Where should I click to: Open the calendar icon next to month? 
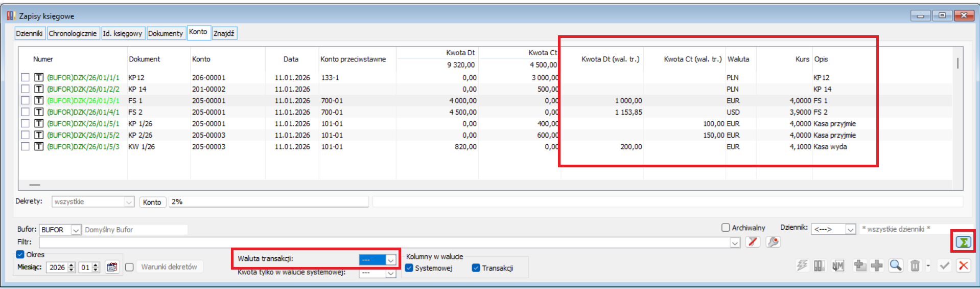[112, 267]
